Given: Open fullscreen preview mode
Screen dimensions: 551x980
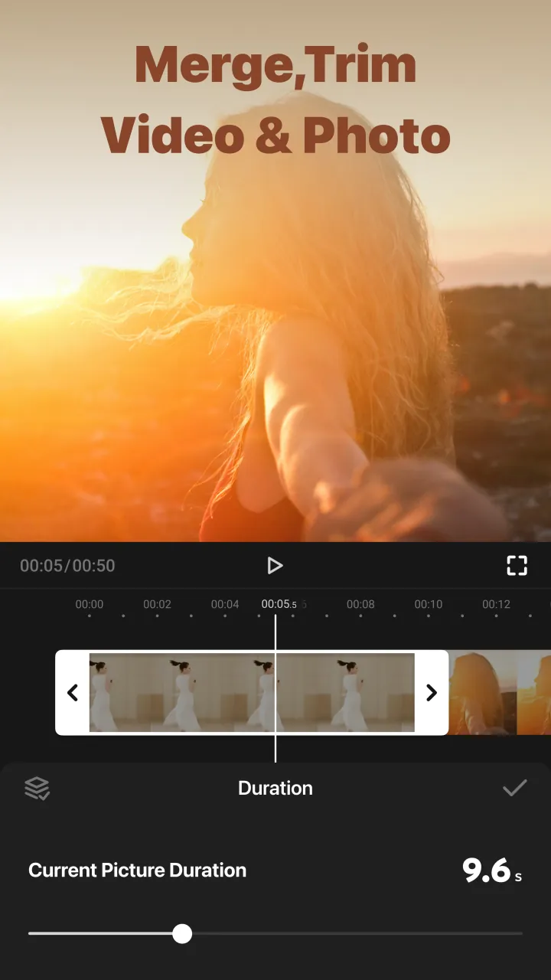Looking at the screenshot, I should tap(517, 566).
